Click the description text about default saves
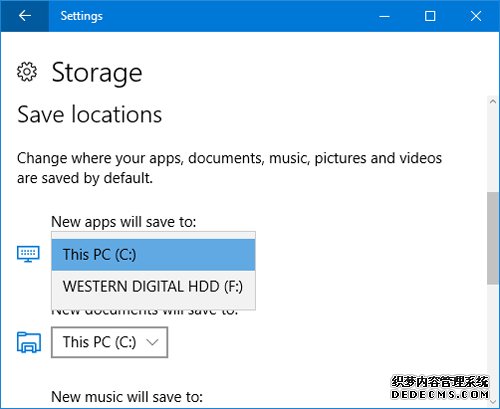This screenshot has width=500, height=409. click(x=229, y=168)
